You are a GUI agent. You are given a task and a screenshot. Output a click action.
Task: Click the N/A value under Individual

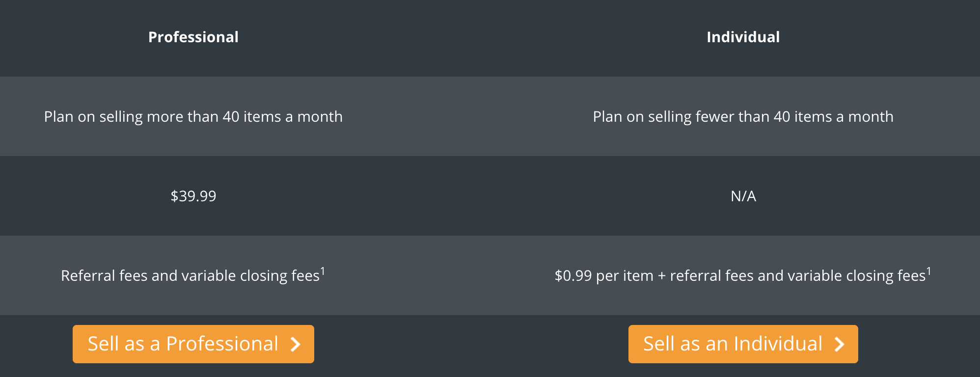click(x=743, y=196)
